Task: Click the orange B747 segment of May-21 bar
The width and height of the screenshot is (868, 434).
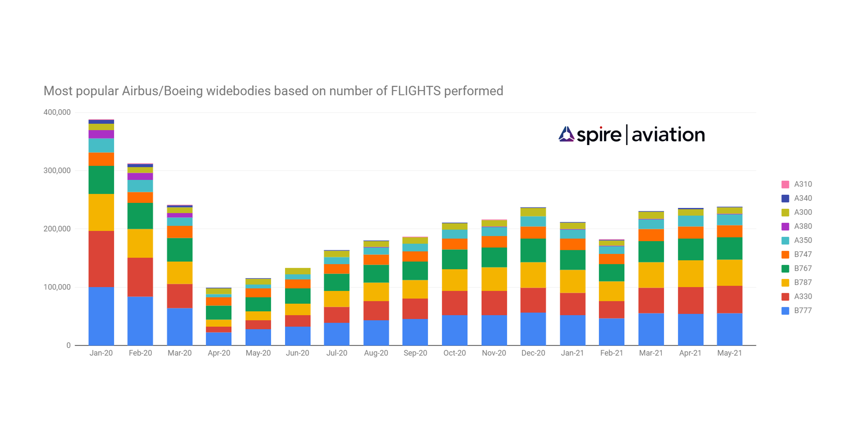Action: point(730,232)
